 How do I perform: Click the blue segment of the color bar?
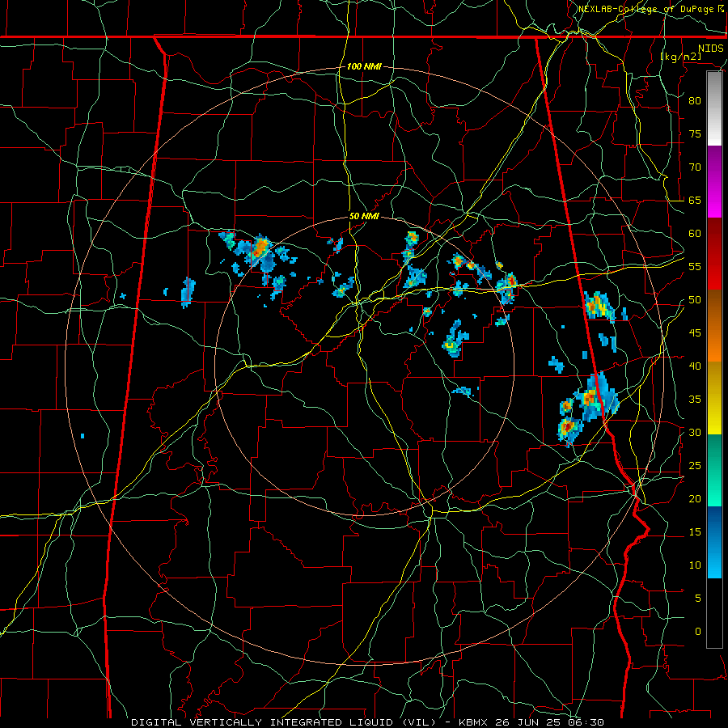[714, 542]
